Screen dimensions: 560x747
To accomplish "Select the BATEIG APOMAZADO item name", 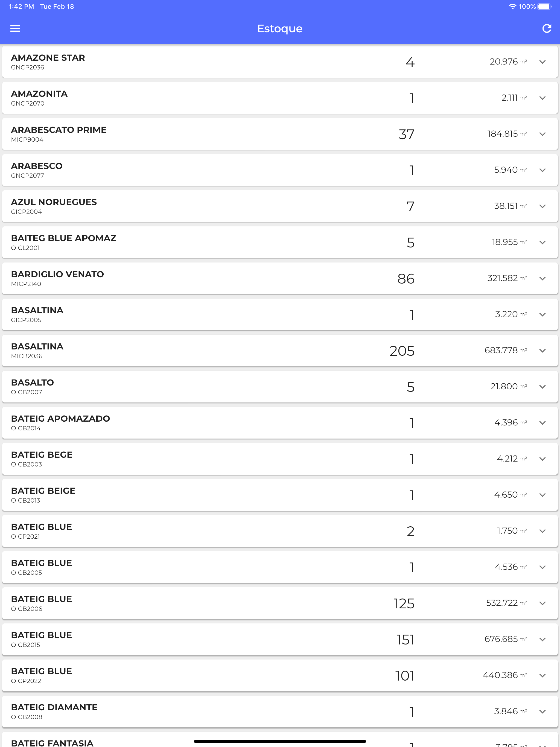I will (60, 419).
